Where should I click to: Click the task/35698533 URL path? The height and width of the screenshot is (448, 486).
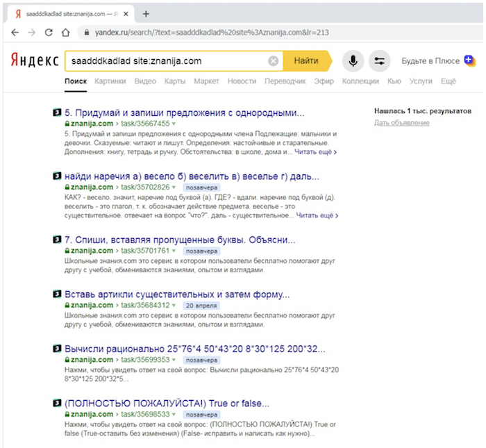(145, 415)
